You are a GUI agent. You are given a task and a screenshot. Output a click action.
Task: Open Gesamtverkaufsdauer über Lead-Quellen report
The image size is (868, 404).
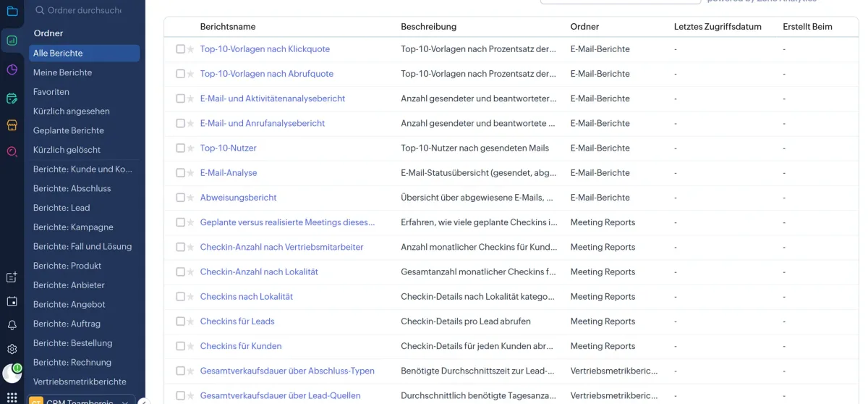pyautogui.click(x=280, y=395)
